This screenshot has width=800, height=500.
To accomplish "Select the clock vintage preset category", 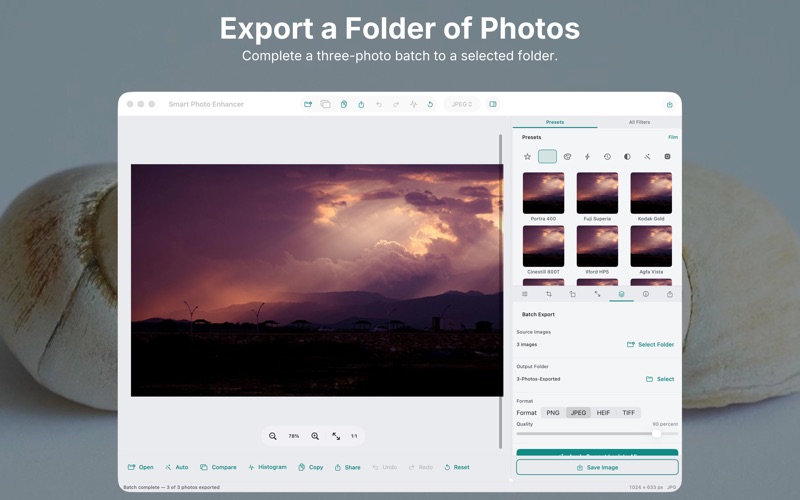I will 607,157.
